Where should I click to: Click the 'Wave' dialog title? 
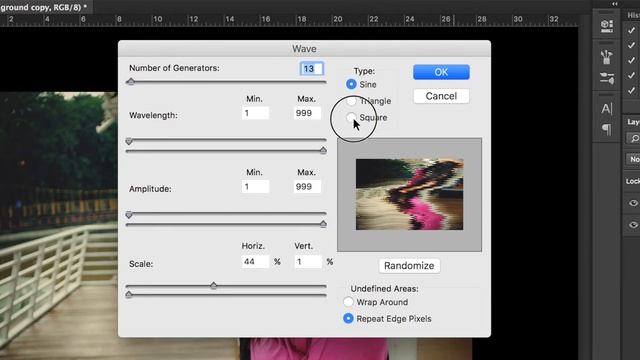[304, 49]
